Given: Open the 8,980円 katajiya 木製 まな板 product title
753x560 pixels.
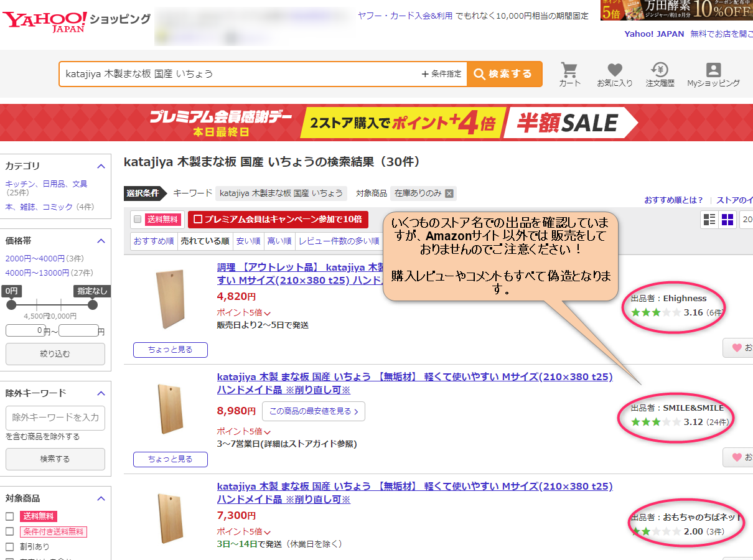Looking at the screenshot, I should pos(414,383).
